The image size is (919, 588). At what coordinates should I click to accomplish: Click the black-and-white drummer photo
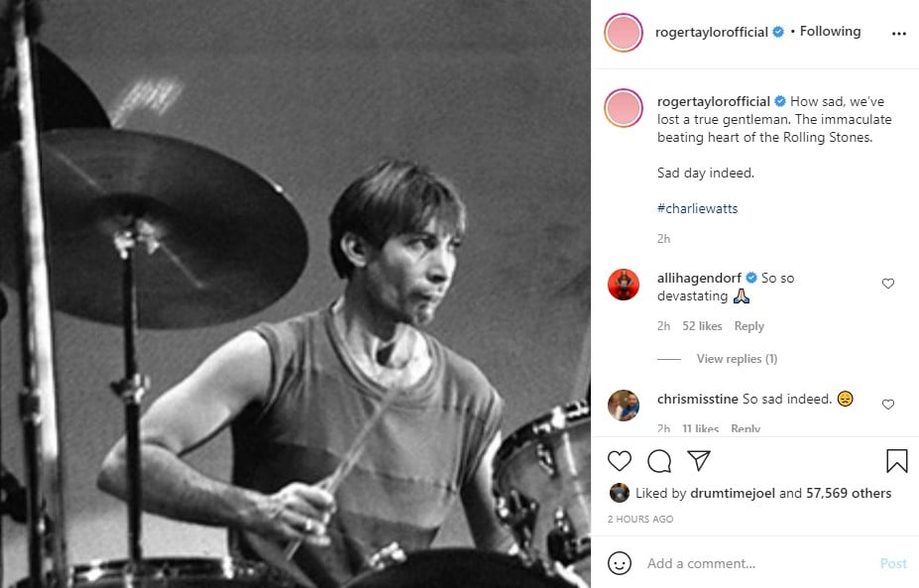click(x=295, y=294)
